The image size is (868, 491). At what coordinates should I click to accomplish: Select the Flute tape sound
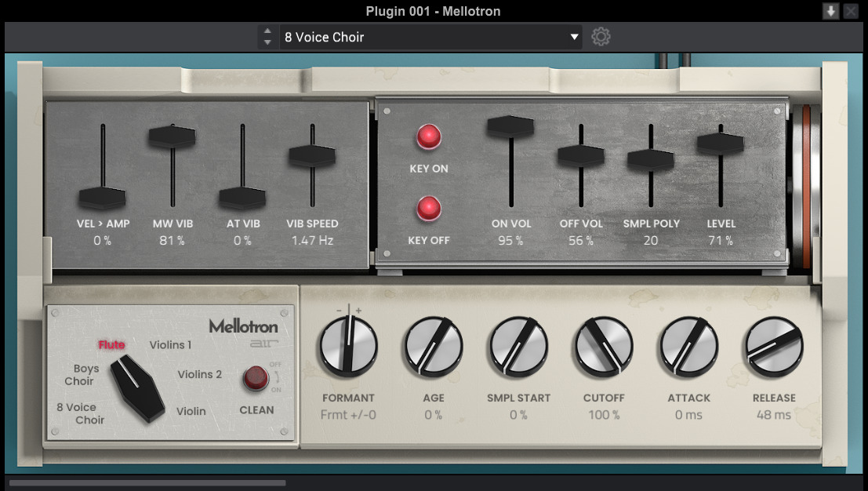pyautogui.click(x=112, y=345)
